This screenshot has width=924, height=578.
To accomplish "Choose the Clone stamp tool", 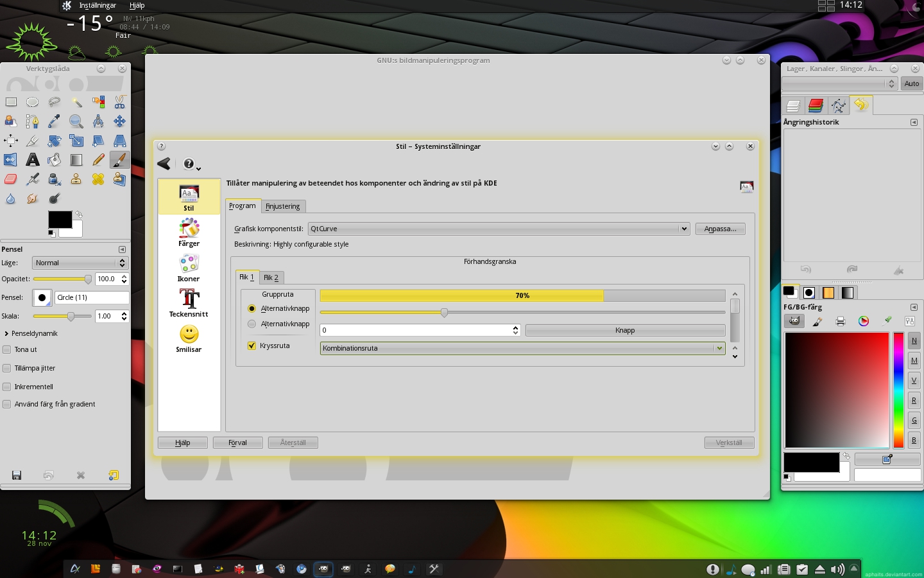I will click(x=76, y=179).
